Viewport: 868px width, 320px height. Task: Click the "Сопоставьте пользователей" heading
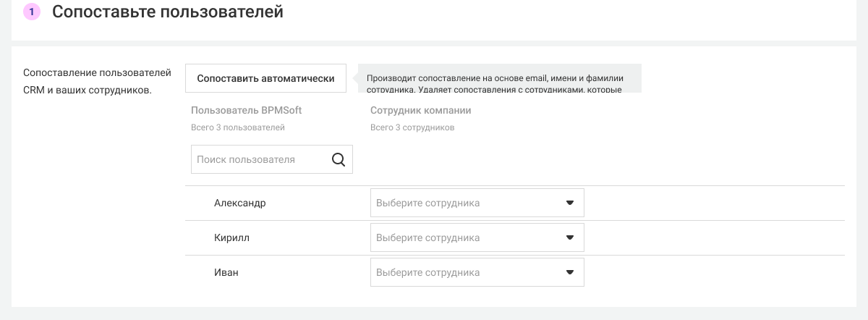(167, 12)
